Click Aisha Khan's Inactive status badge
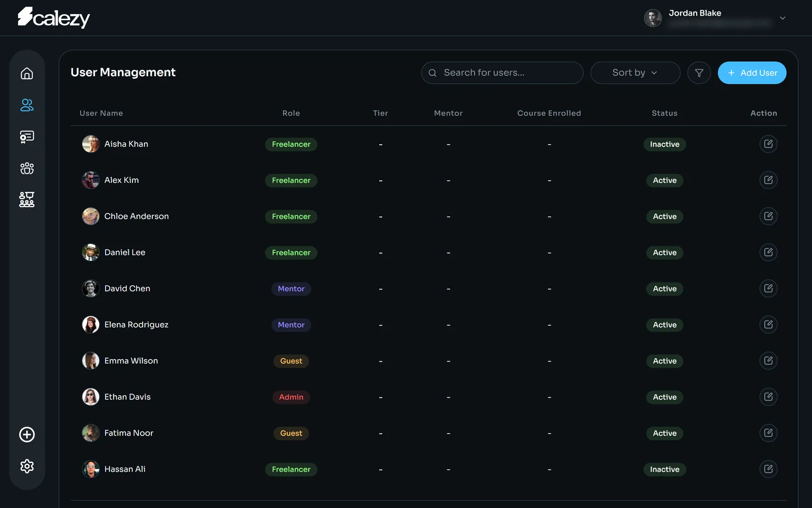This screenshot has width=812, height=508. click(664, 144)
